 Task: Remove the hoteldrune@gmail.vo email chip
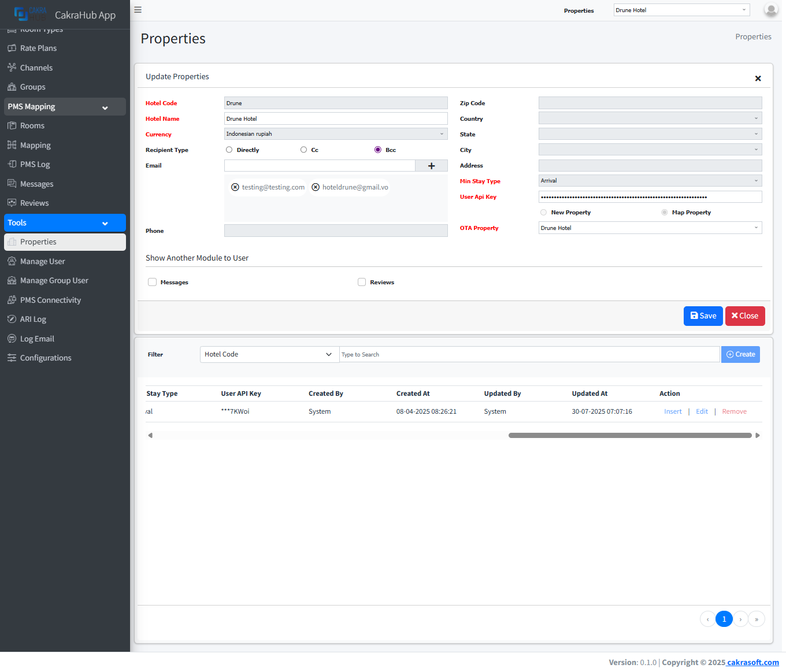coord(316,187)
